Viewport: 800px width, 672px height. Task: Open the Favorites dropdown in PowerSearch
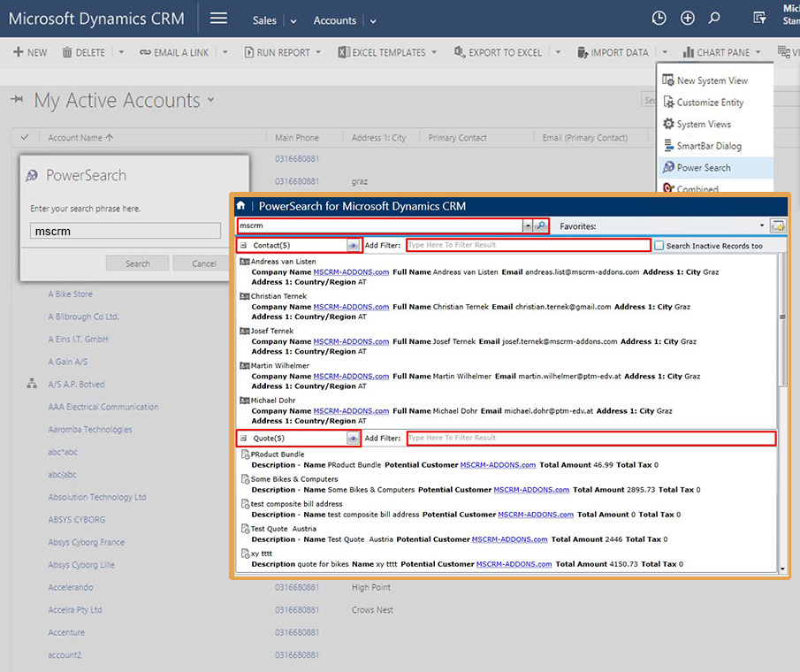point(762,225)
